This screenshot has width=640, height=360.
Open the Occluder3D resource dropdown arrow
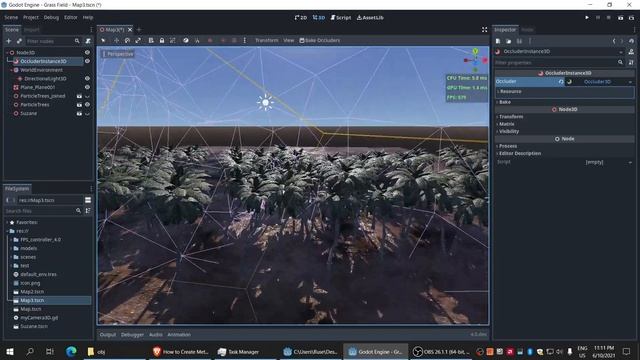[x=630, y=82]
